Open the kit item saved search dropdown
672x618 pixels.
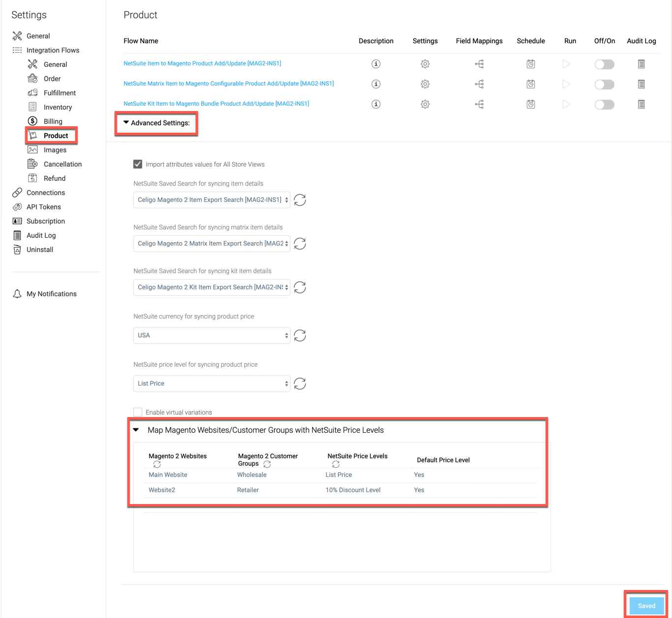[212, 287]
